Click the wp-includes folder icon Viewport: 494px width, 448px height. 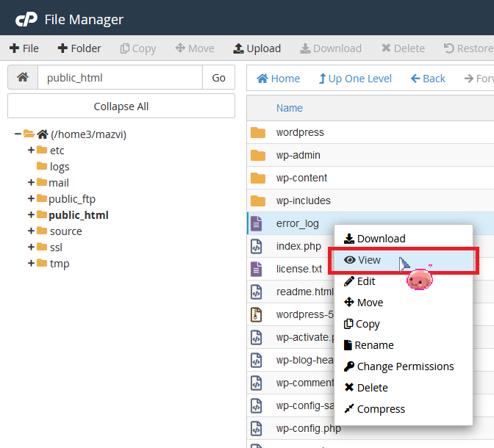point(258,200)
